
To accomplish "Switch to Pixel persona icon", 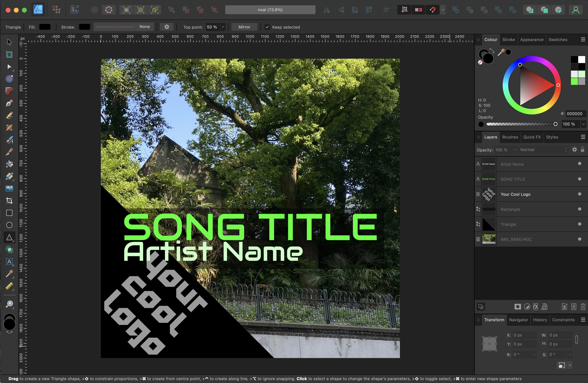I will point(56,10).
